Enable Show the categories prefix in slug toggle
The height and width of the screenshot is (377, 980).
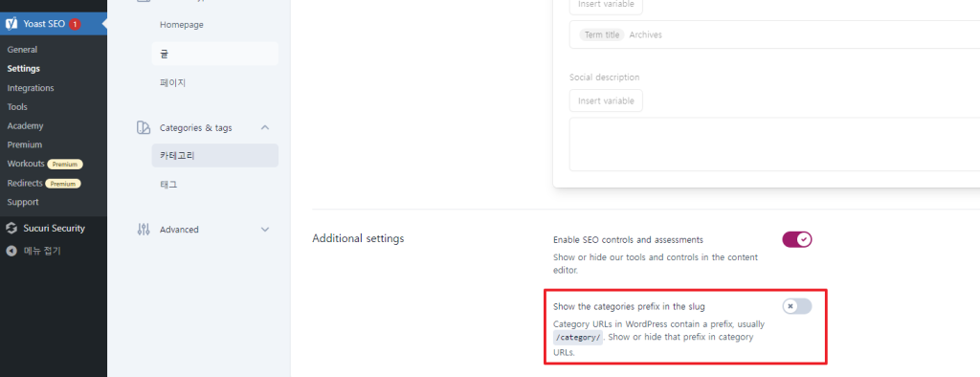(x=797, y=306)
